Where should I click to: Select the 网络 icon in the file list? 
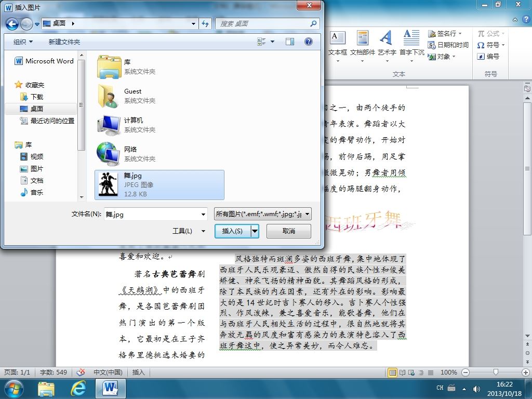pos(108,154)
